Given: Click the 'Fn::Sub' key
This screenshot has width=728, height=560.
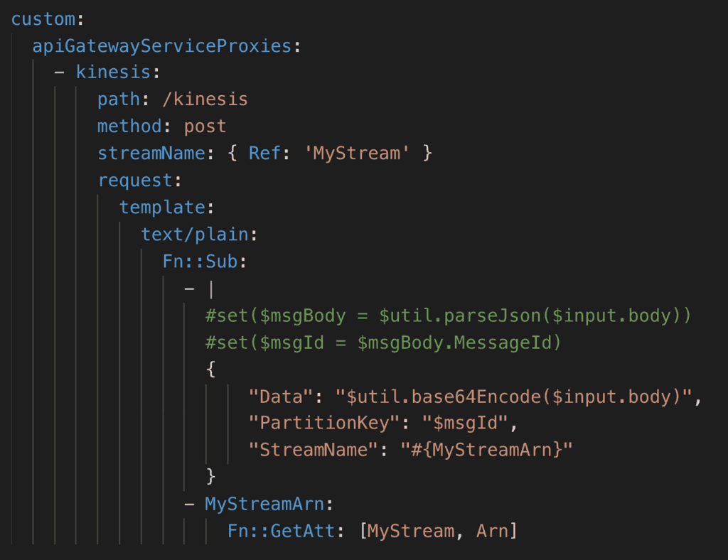Looking at the screenshot, I should click(x=199, y=262).
